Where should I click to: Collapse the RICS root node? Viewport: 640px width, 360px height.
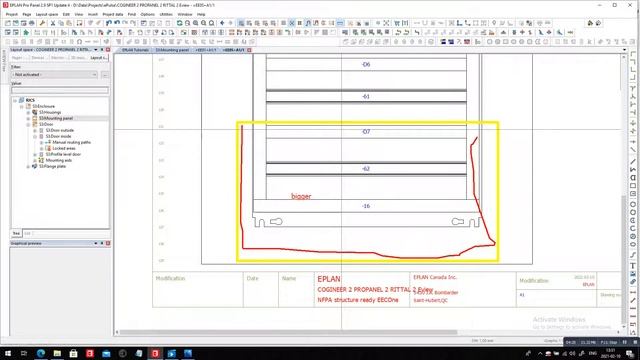coord(15,100)
